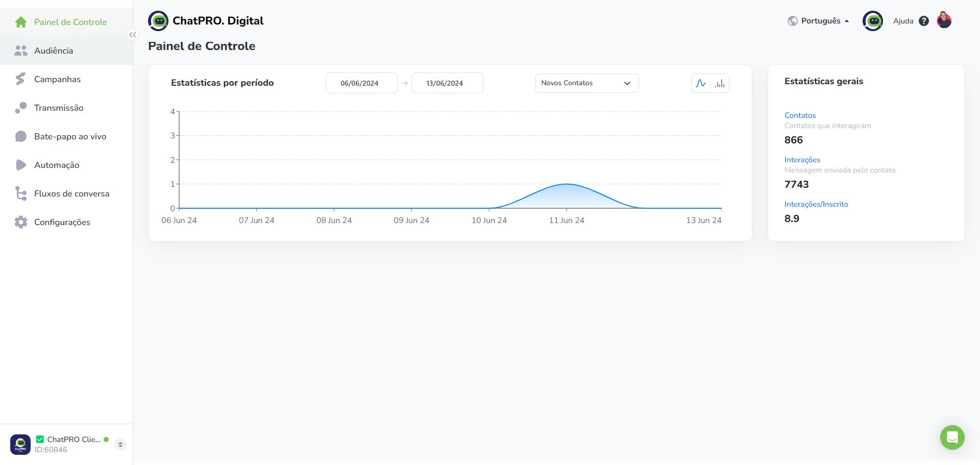Click the ChatPRO. Digital brand title
Screen dimensions: 980x465
click(218, 21)
